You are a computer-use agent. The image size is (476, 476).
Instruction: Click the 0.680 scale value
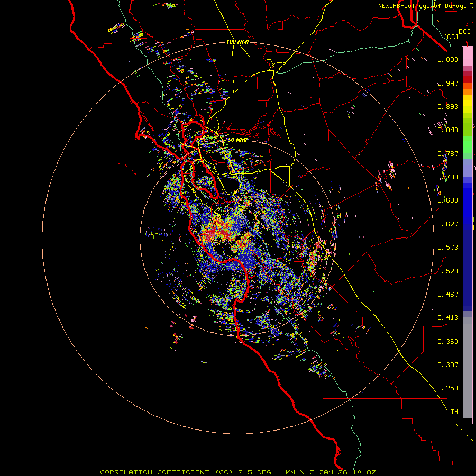pos(448,200)
